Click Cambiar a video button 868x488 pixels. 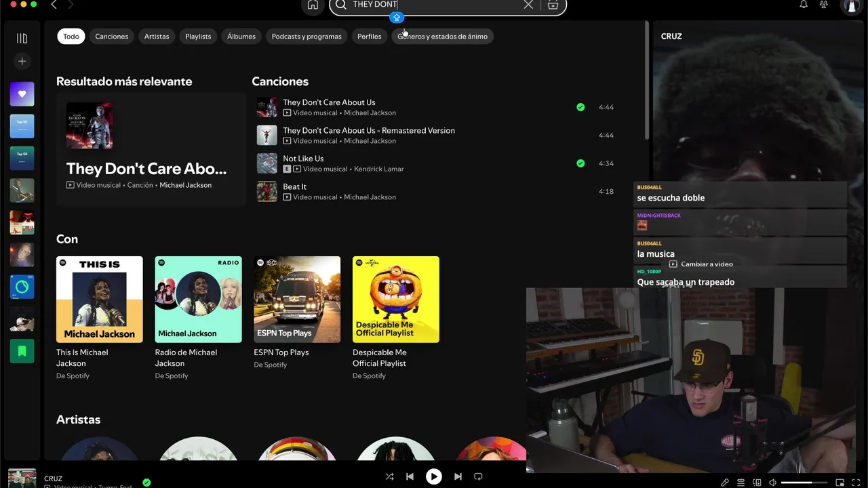pos(701,264)
